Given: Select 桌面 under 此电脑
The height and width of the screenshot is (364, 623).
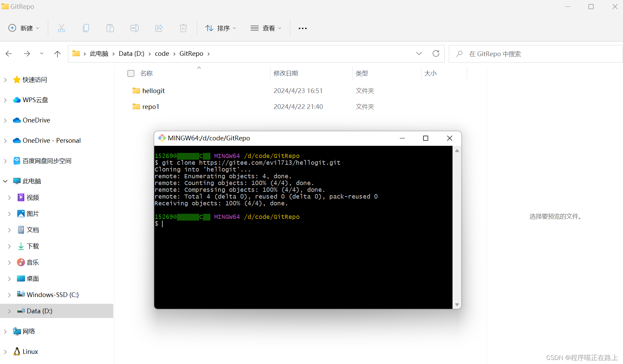Looking at the screenshot, I should (x=28, y=279).
